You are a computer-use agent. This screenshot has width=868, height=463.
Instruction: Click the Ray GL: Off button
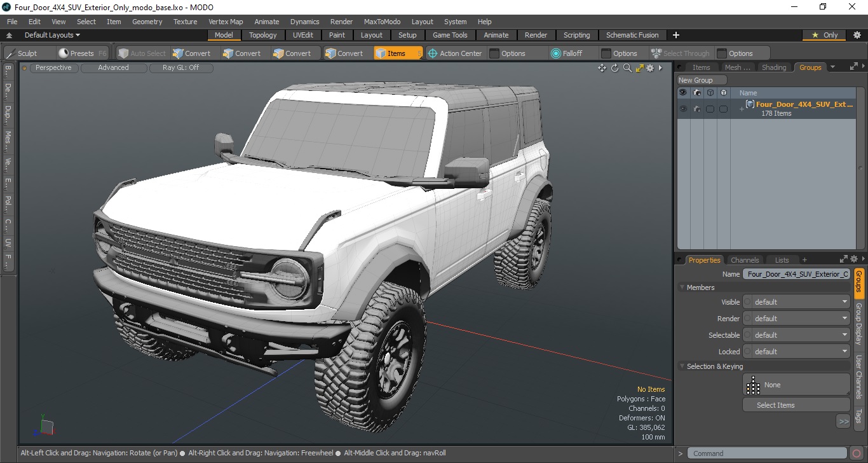click(180, 67)
